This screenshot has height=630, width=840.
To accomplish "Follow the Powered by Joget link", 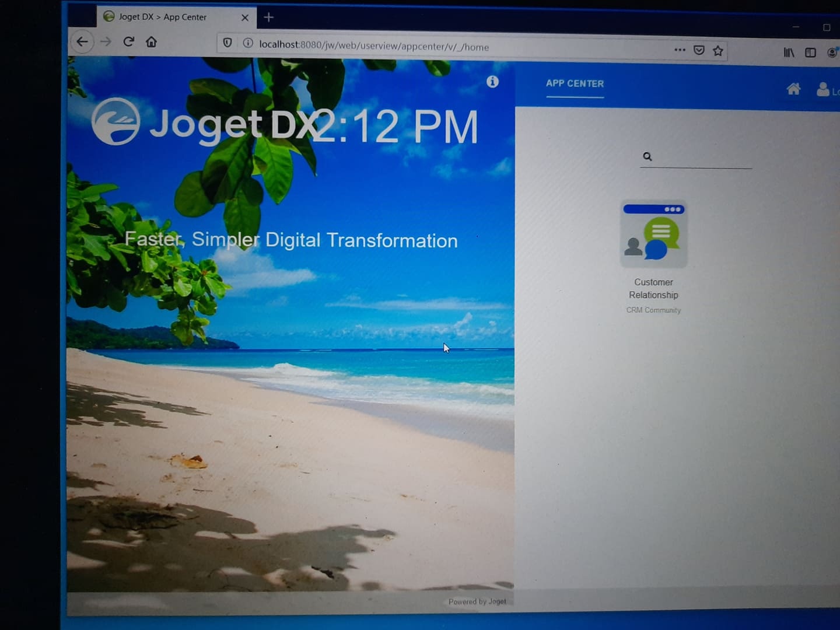I will pyautogui.click(x=477, y=601).
